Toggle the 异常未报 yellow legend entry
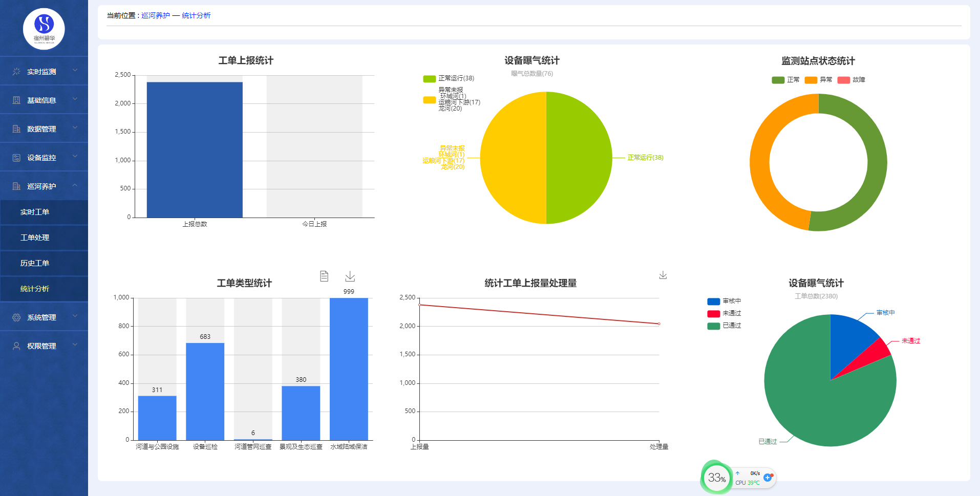 (452, 99)
